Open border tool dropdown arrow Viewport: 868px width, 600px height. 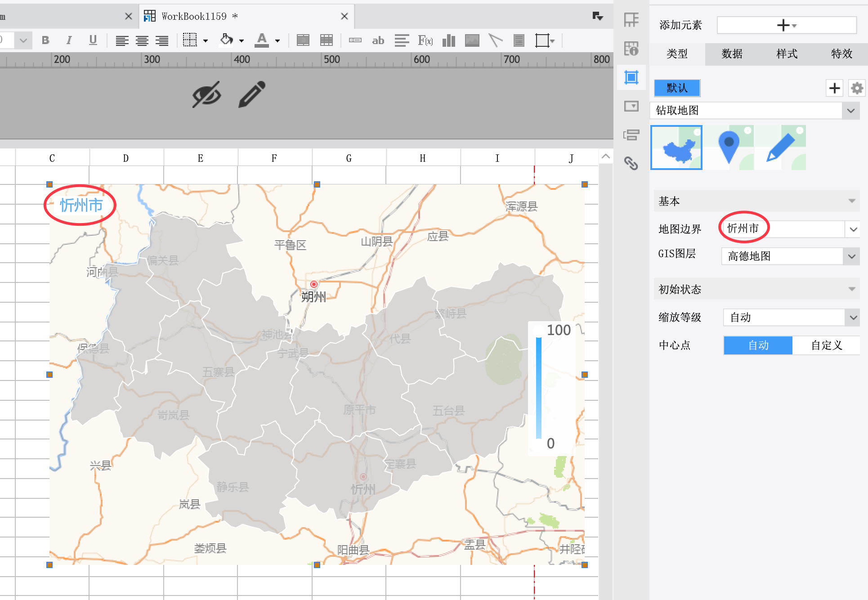click(x=206, y=41)
